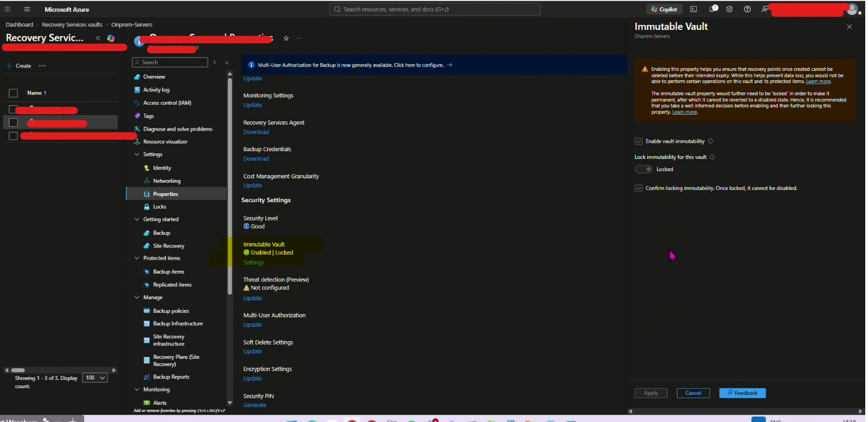This screenshot has height=422, width=868.
Task: Open the account avatar menu
Action: click(x=852, y=9)
